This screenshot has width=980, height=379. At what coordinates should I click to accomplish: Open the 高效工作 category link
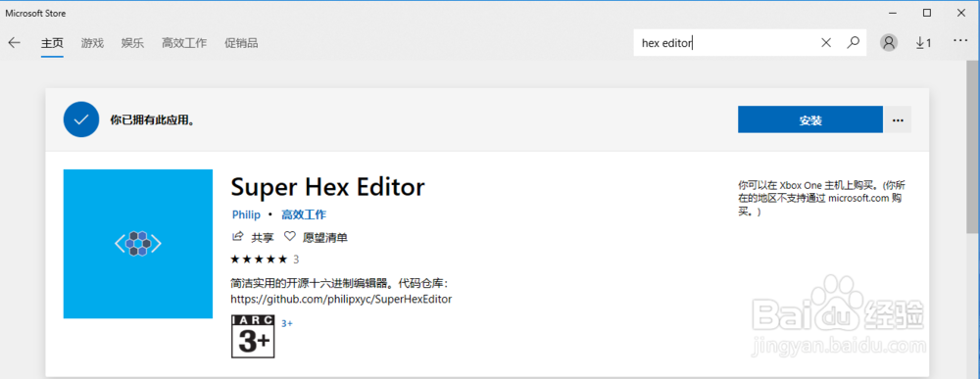click(x=303, y=214)
